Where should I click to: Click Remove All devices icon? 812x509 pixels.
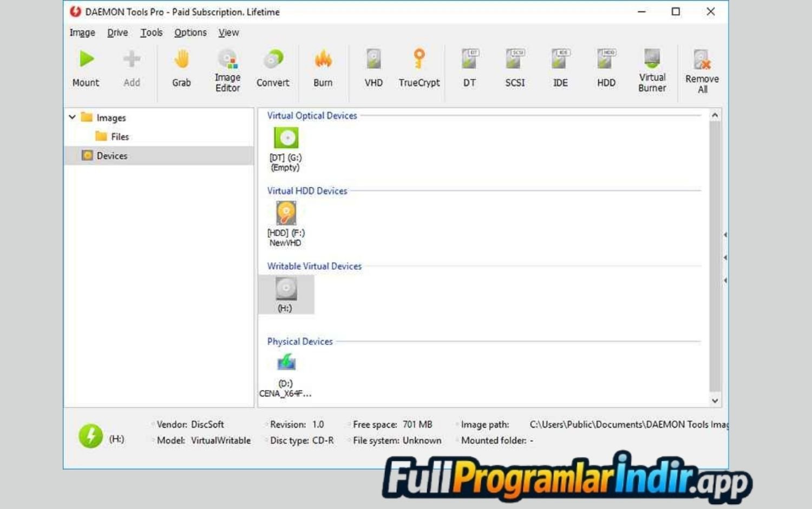(x=702, y=60)
